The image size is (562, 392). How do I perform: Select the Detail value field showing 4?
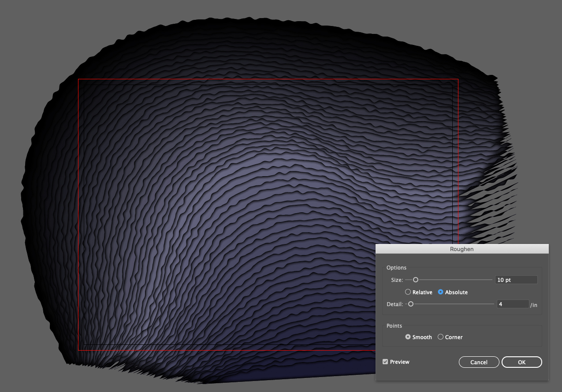pyautogui.click(x=513, y=304)
